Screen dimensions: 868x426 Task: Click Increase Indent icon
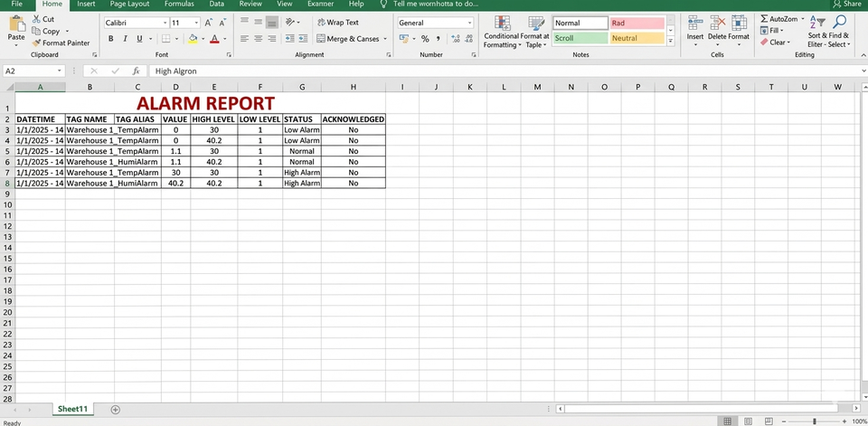point(303,39)
